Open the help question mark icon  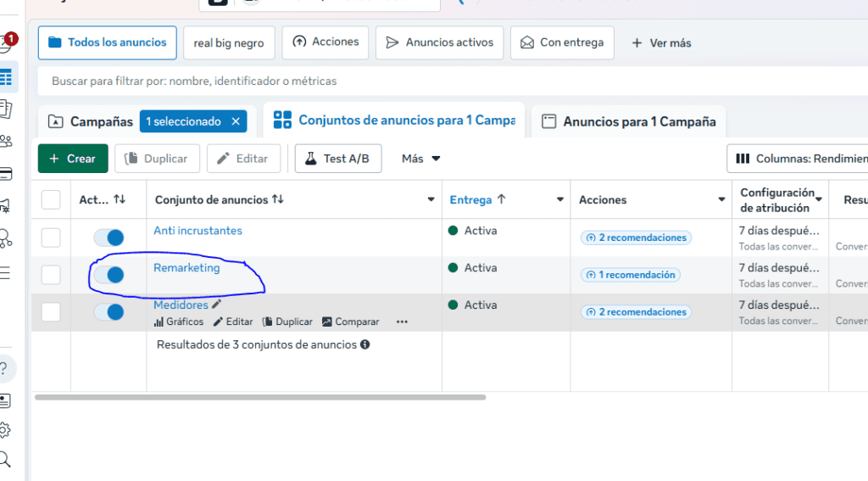pyautogui.click(x=5, y=368)
